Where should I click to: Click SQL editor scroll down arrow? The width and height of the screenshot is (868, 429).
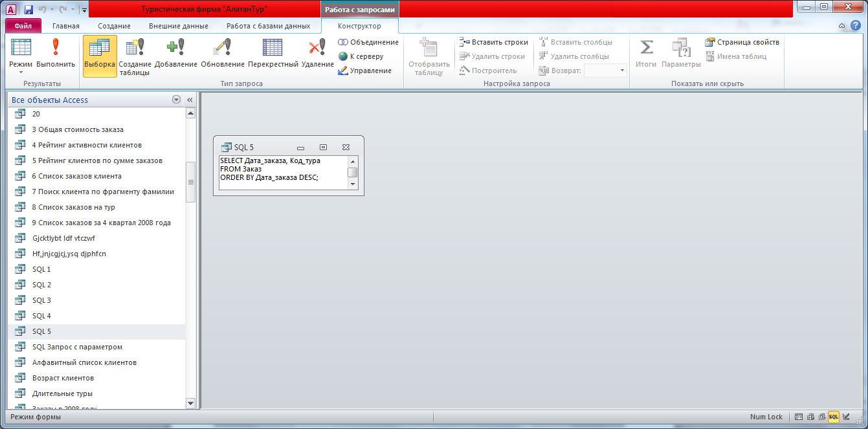coord(353,184)
